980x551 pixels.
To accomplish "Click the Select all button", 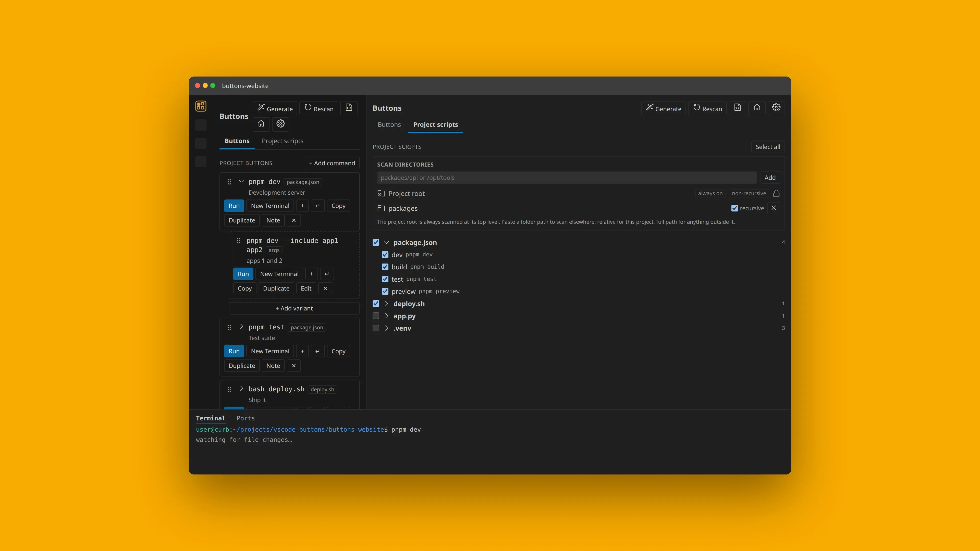I will (768, 147).
